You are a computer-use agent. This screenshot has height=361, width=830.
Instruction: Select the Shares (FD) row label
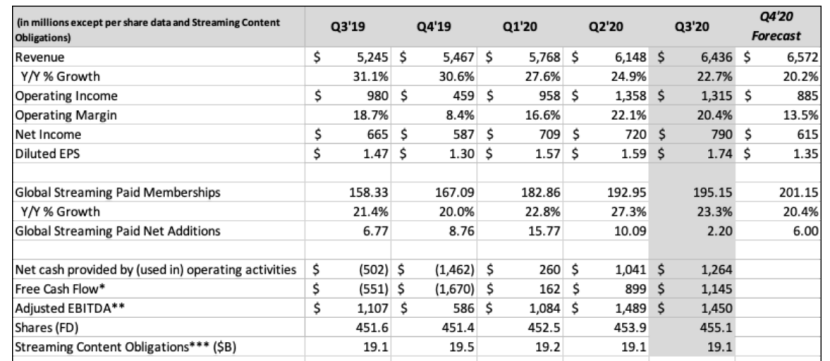[47, 328]
